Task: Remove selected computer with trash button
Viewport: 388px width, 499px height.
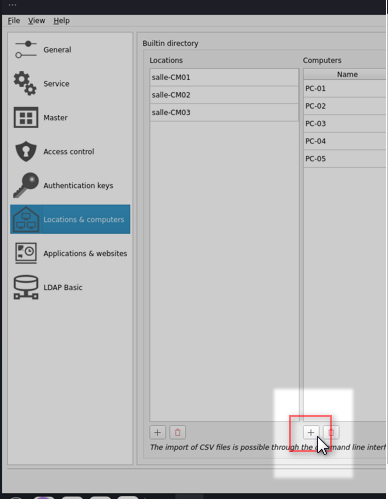Action: 331,432
